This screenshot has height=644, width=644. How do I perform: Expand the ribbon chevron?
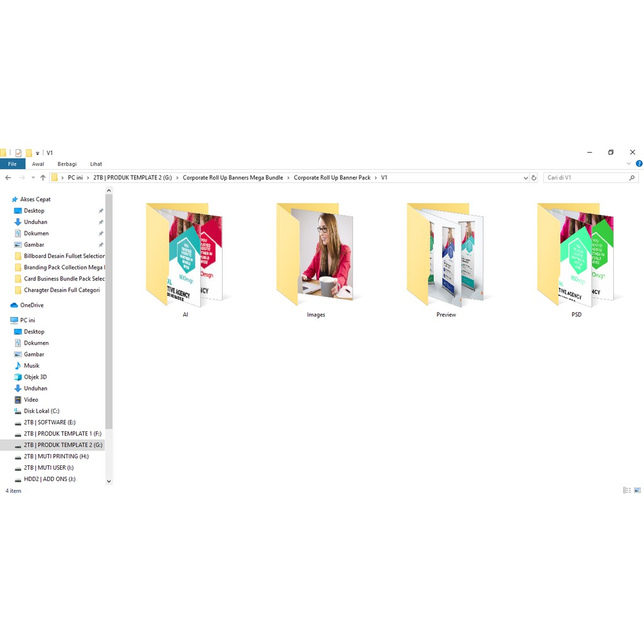pos(628,164)
